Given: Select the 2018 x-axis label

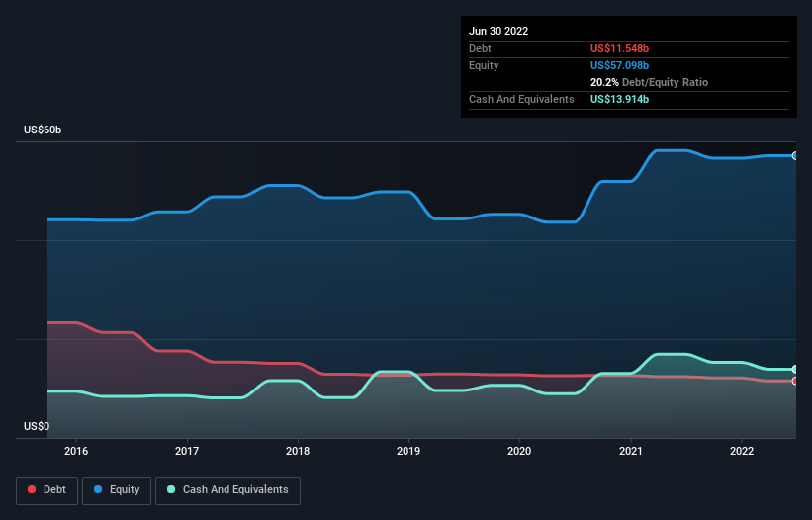Looking at the screenshot, I should click(298, 451).
